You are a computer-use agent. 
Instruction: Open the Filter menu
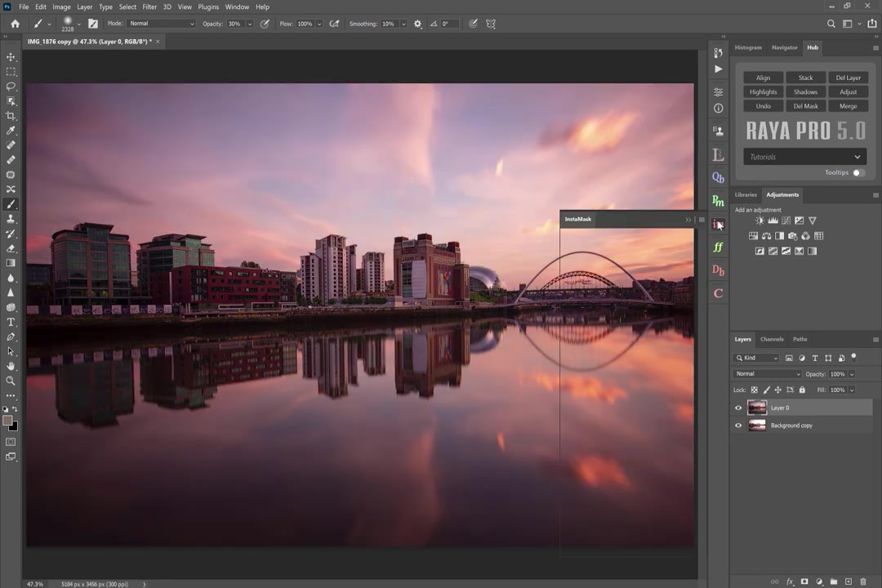[149, 7]
